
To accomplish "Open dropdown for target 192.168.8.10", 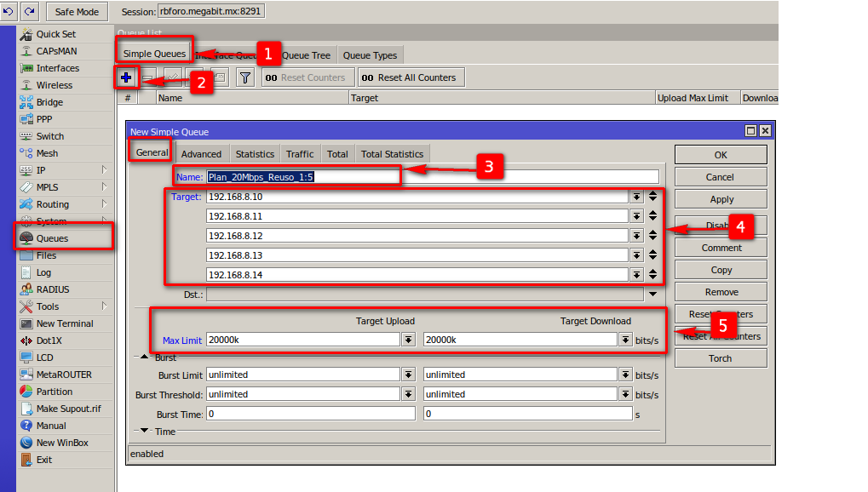I will (636, 197).
